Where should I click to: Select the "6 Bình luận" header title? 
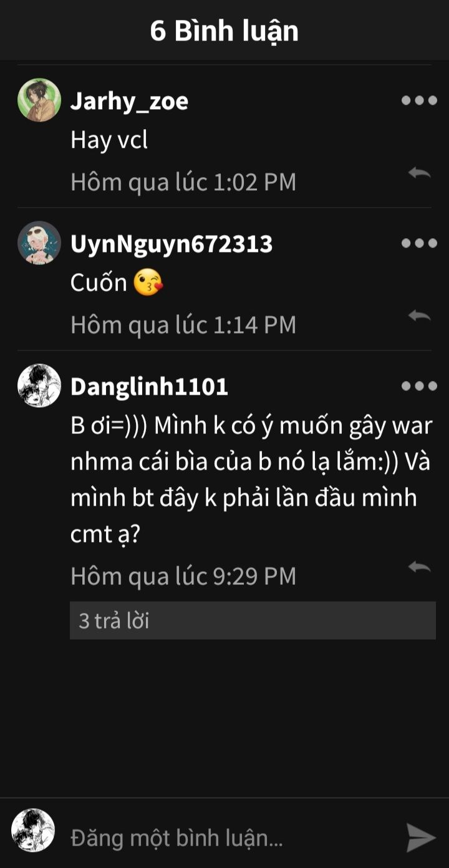[x=224, y=31]
